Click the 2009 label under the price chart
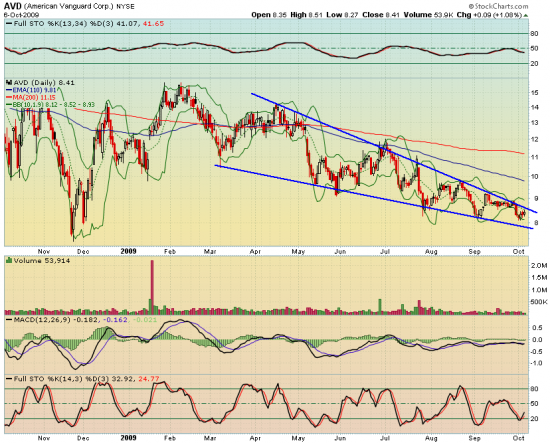This screenshot has width=550, height=443. click(128, 251)
